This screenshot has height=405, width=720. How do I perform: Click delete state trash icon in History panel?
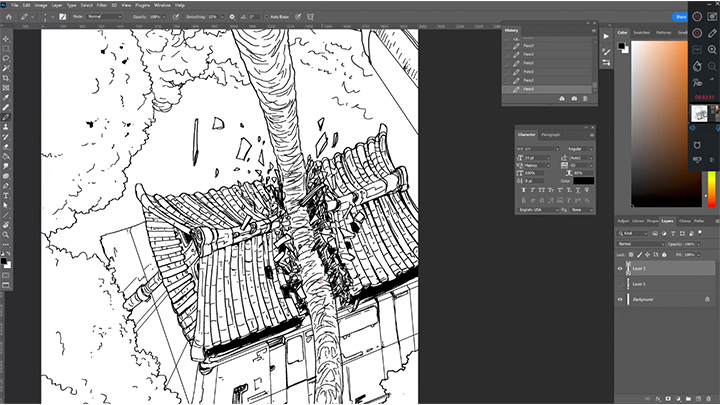coord(585,99)
